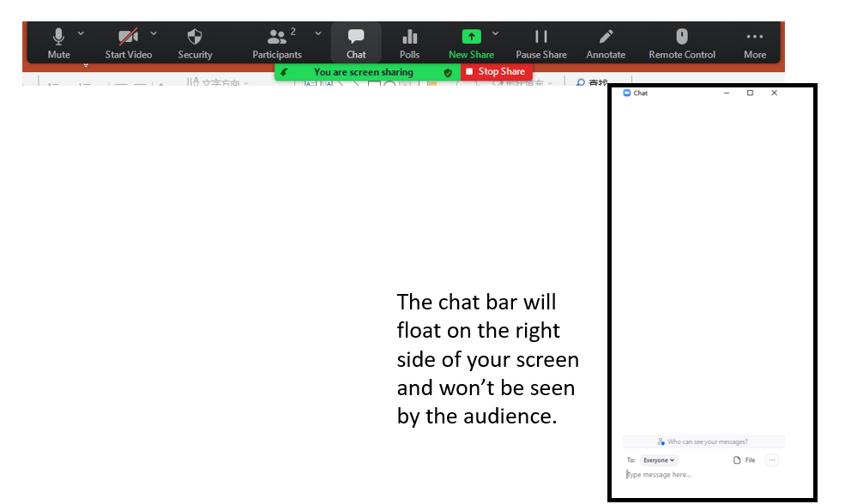Pause Share from the toolbar
Screen dimensions: 845x504
tap(541, 42)
